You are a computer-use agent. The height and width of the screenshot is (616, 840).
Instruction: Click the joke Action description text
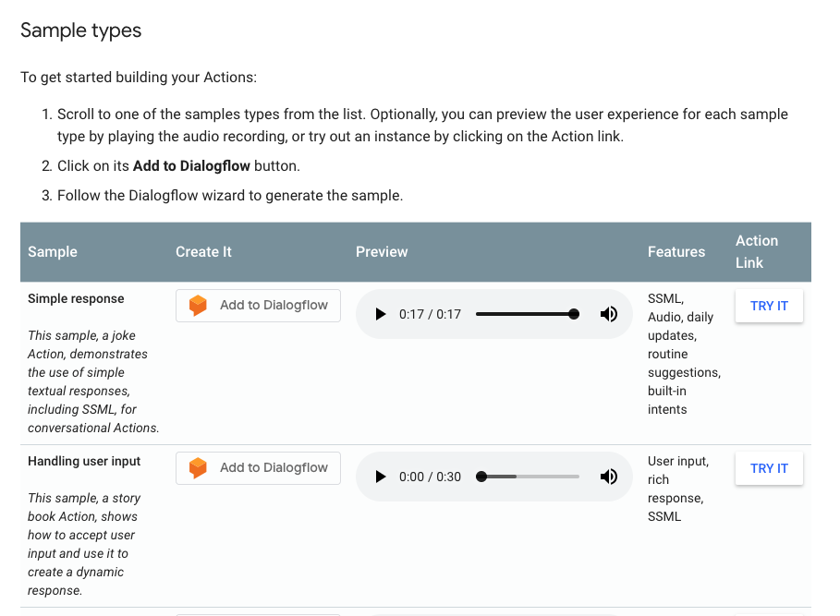93,381
